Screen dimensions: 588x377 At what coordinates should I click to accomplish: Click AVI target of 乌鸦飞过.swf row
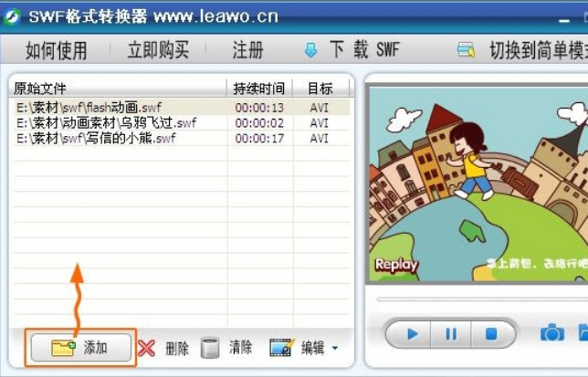coord(320,123)
